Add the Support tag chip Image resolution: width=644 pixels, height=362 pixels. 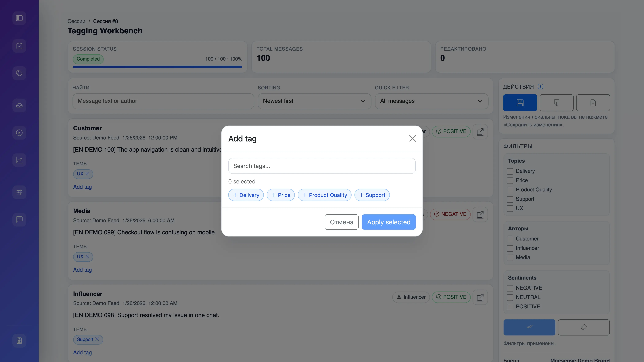point(372,195)
